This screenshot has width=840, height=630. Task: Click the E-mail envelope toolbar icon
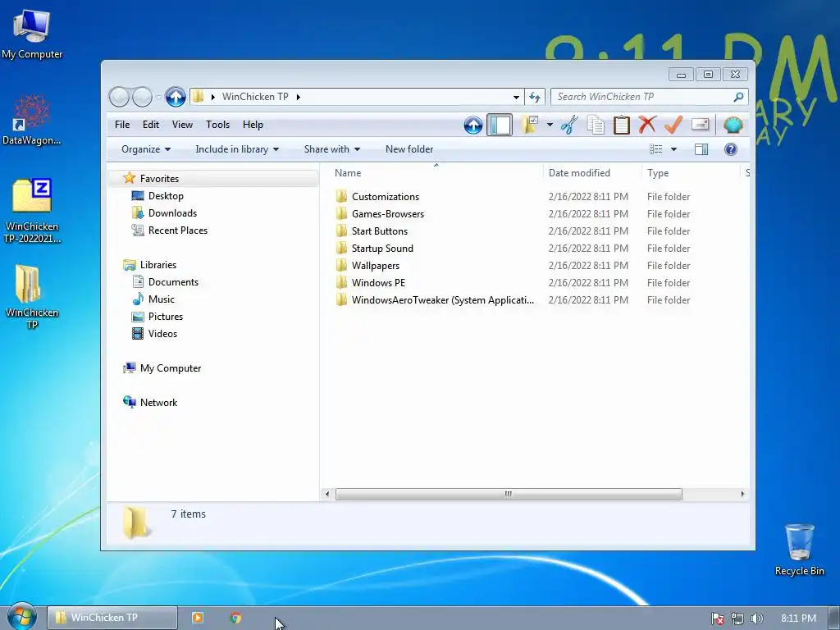[x=701, y=125]
